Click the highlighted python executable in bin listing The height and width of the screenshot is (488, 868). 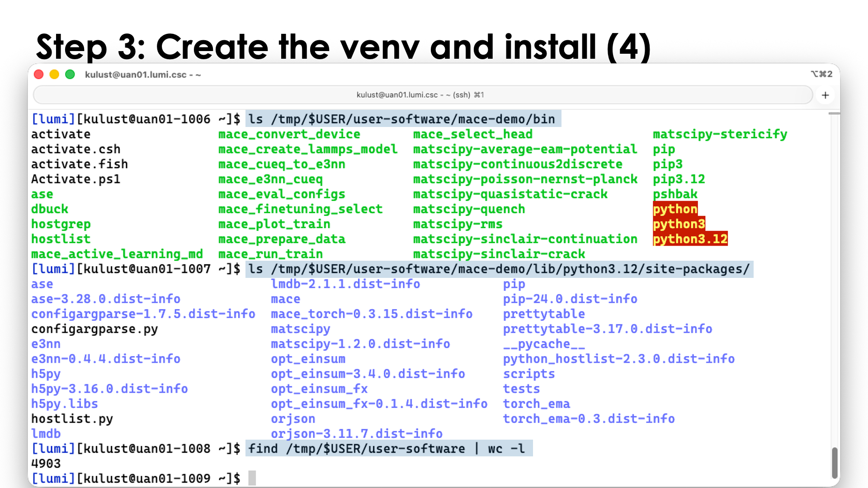675,209
